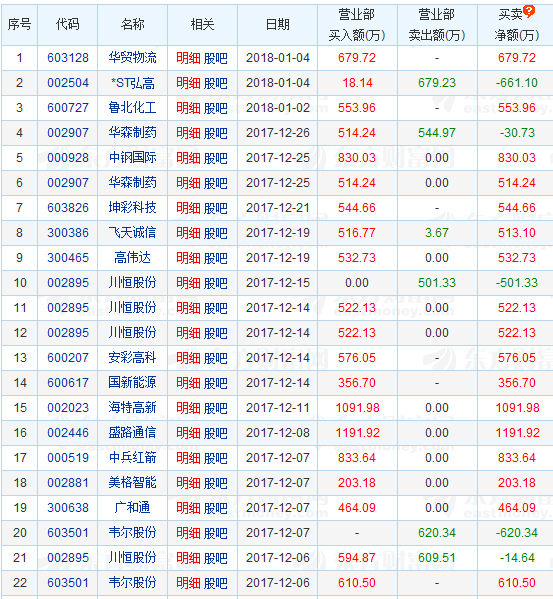Open stock code 000928 link
This screenshot has width=553, height=599.
68,158
